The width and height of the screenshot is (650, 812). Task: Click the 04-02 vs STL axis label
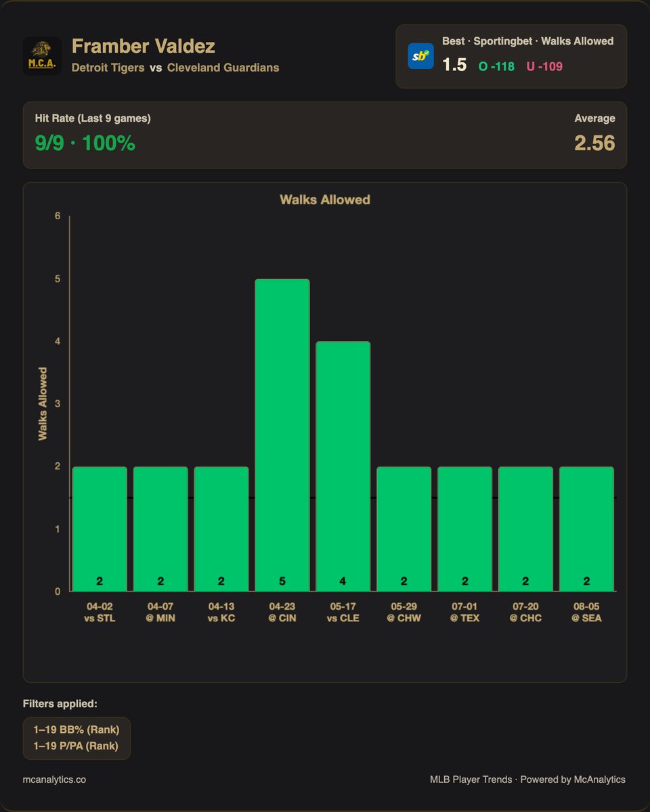tap(100, 612)
